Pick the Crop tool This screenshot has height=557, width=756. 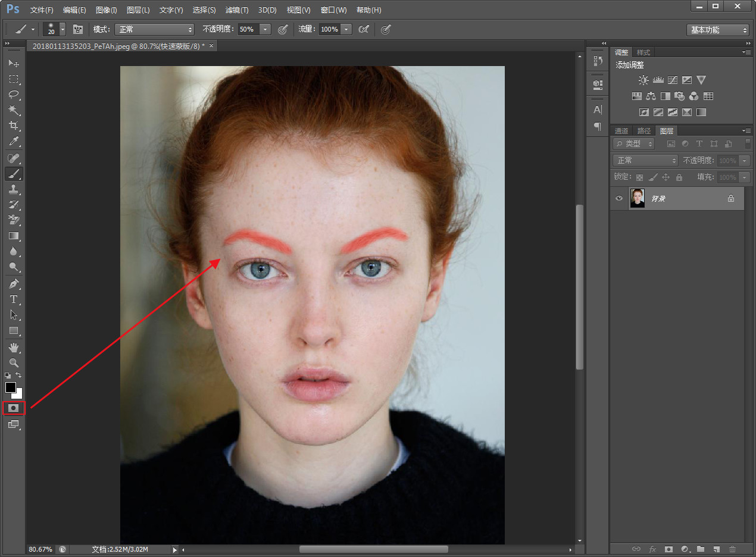tap(13, 126)
